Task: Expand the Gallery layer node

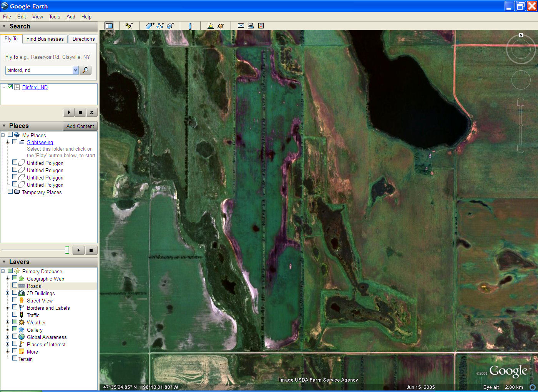Action: click(x=7, y=330)
